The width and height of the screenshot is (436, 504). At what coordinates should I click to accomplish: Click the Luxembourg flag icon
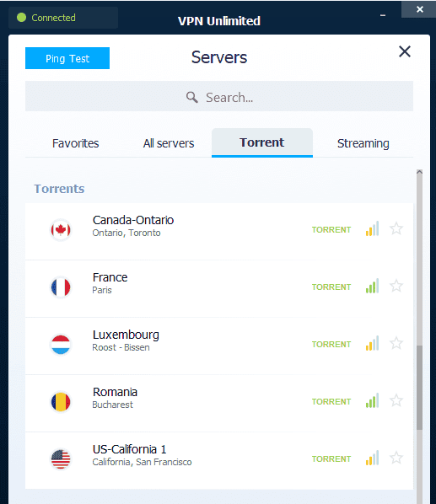coord(61,345)
